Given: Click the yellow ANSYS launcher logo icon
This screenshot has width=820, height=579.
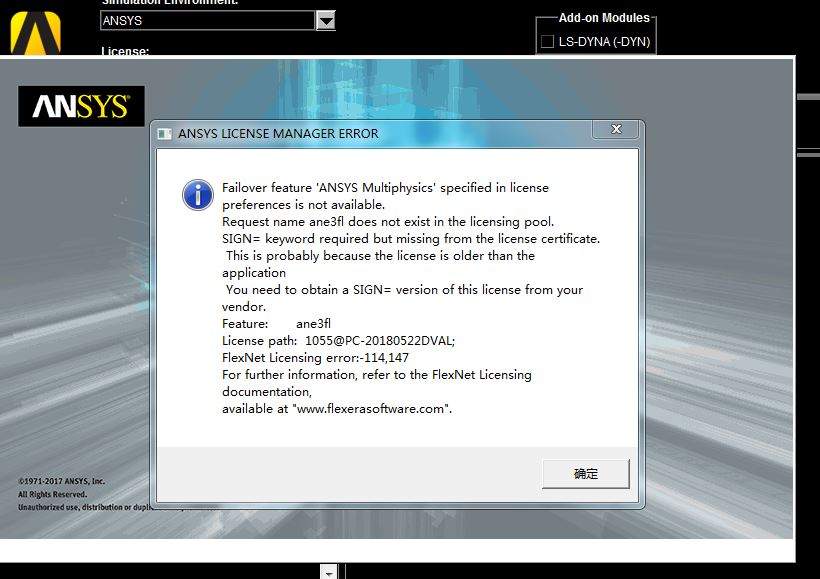Looking at the screenshot, I should pyautogui.click(x=36, y=33).
